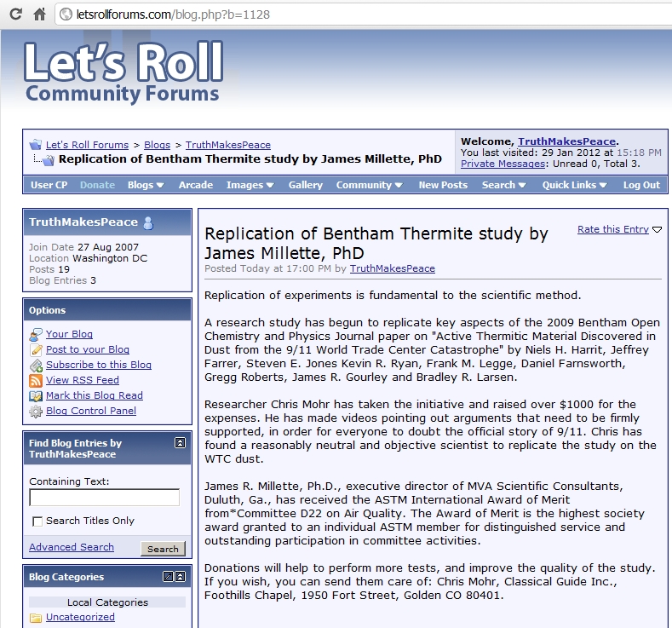This screenshot has height=628, width=672.
Task: Open the Rate this Entry dropdown
Action: 619,229
